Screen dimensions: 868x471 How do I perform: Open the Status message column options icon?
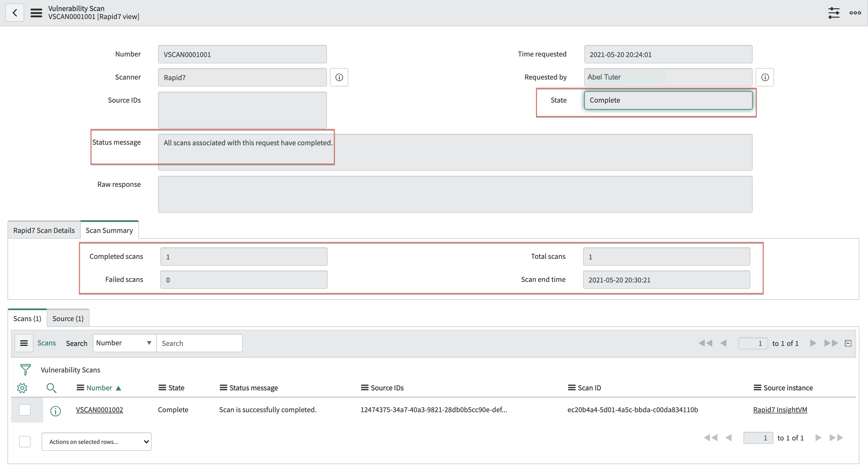[x=223, y=388]
